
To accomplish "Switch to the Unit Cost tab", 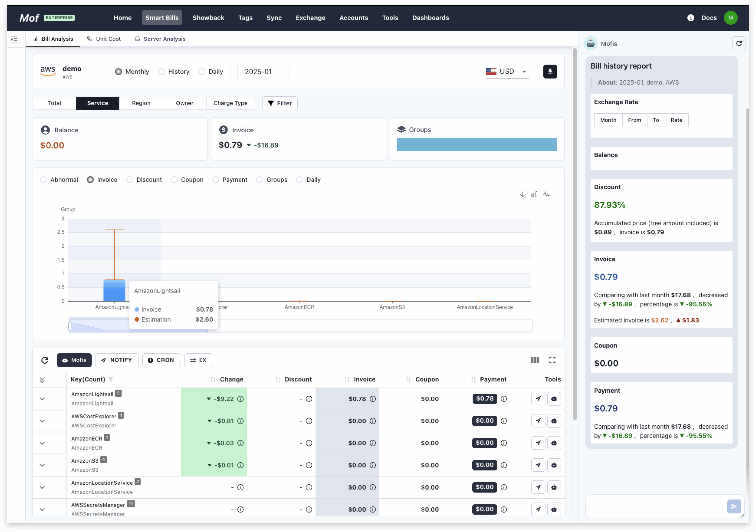I will click(104, 39).
